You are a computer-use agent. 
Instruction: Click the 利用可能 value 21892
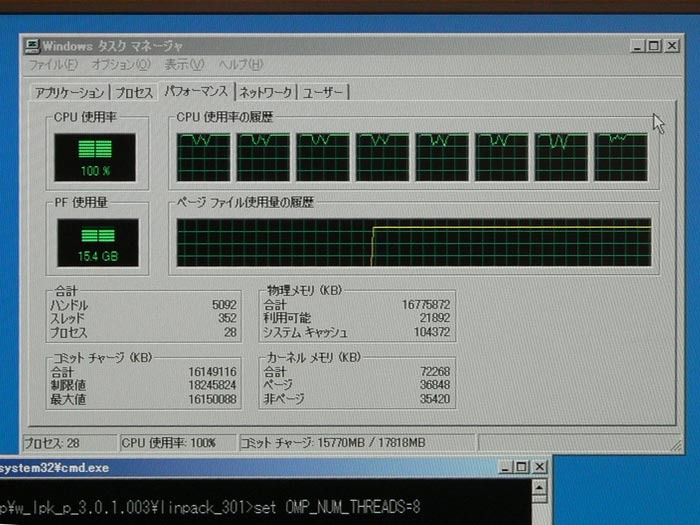[435, 318]
